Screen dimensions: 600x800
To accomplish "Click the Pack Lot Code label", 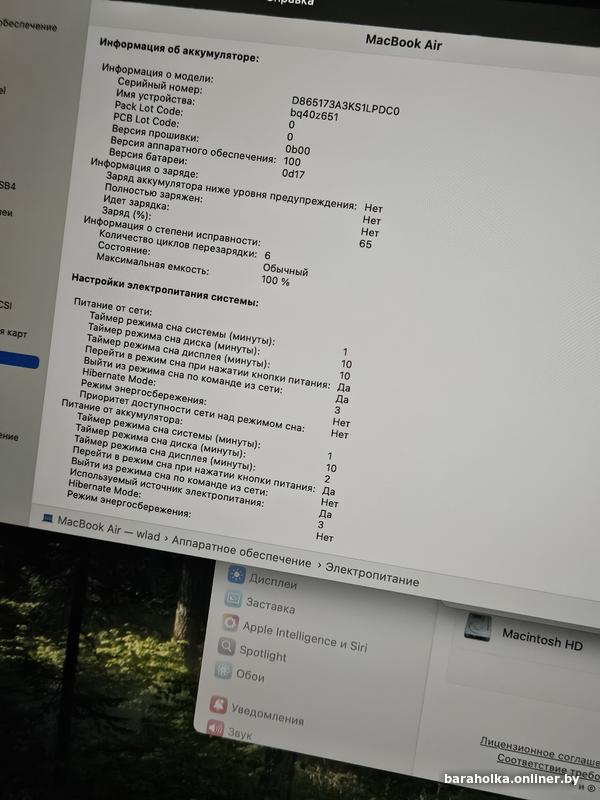I will pos(148,108).
